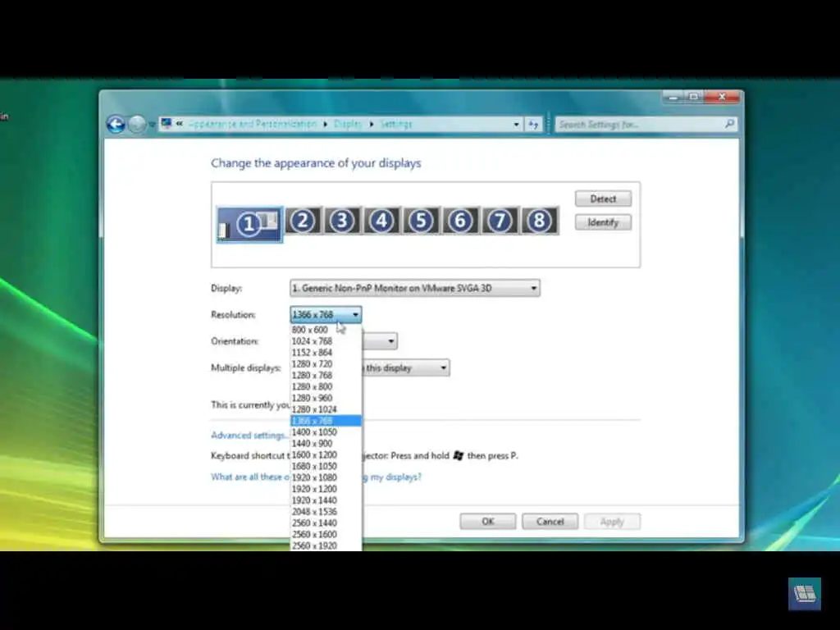This screenshot has width=840, height=630.
Task: Select monitor 4 icon
Action: 382,220
